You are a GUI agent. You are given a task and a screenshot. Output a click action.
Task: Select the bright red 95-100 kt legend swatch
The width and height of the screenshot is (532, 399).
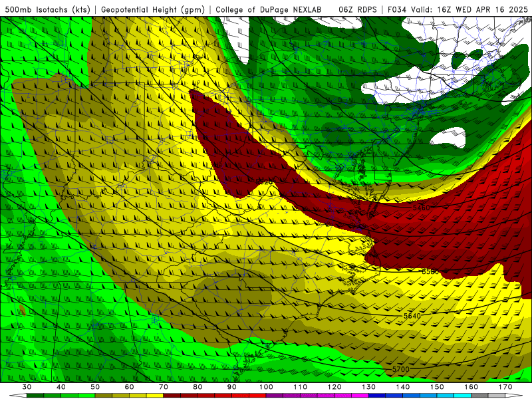[x=257, y=396]
